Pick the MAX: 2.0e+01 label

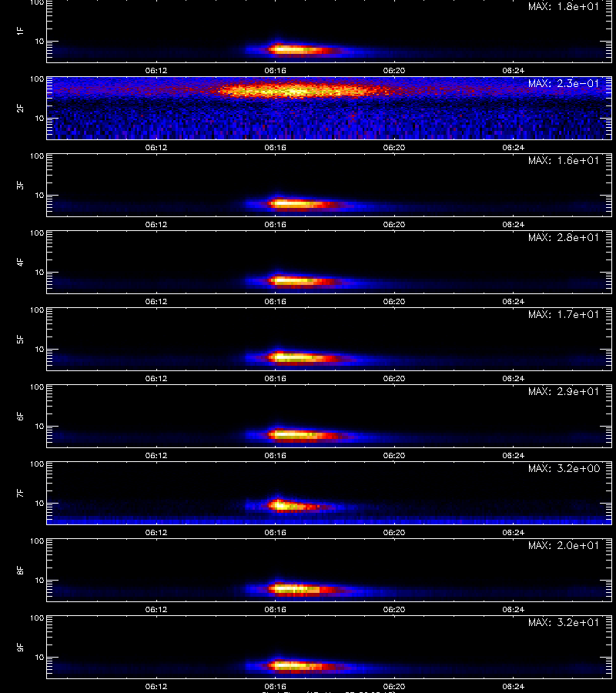coord(564,545)
